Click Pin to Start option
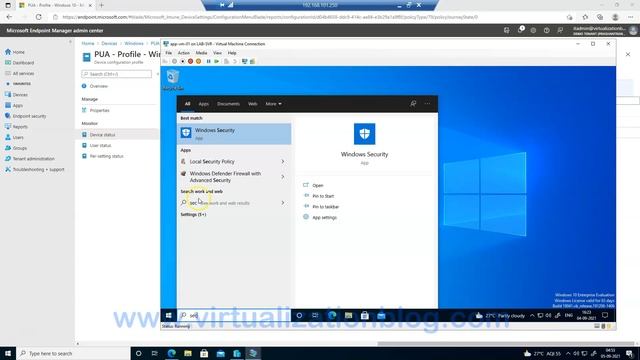Screen dimensions: 640x360 click(323, 196)
